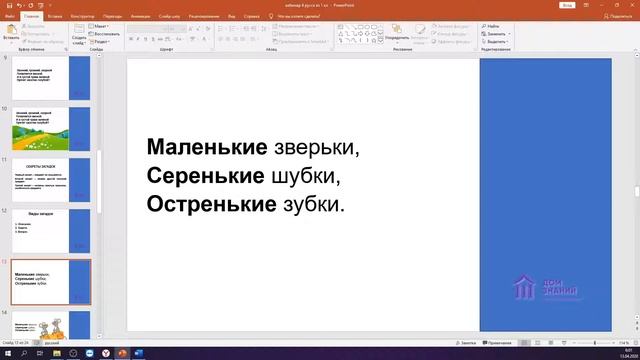Screen dimensions: 640x360
Task: Open the Файл tab
Action: pos(9,16)
